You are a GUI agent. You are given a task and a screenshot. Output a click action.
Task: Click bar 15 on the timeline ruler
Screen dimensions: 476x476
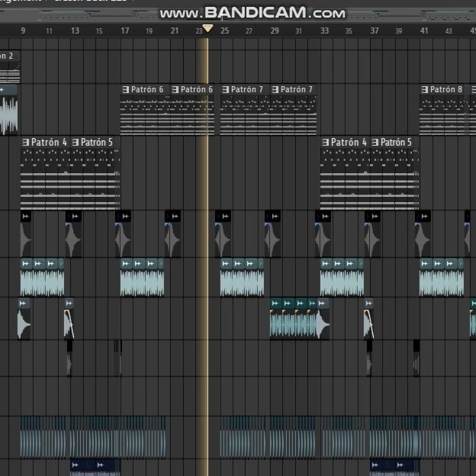99,31
